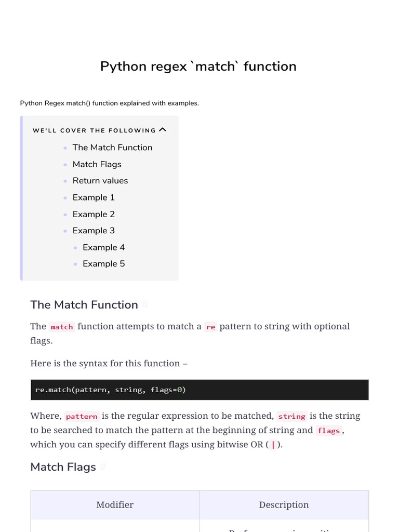Open the "Example 3" contents link

pyautogui.click(x=94, y=231)
